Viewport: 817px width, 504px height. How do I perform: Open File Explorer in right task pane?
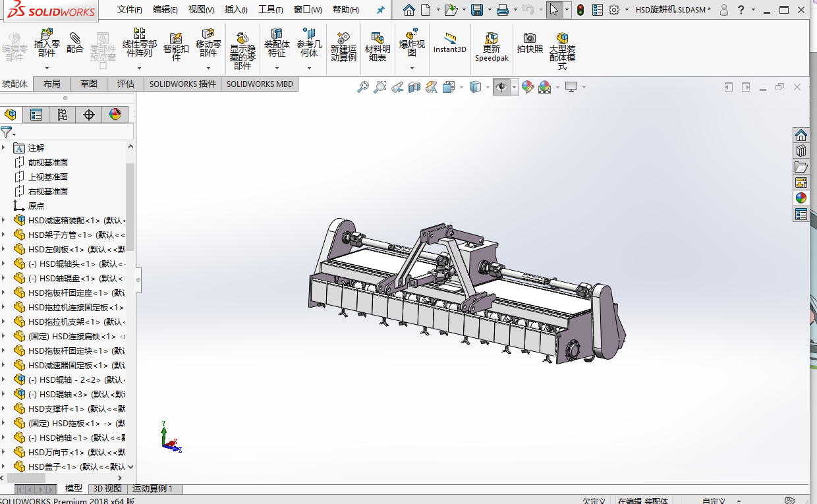(801, 167)
